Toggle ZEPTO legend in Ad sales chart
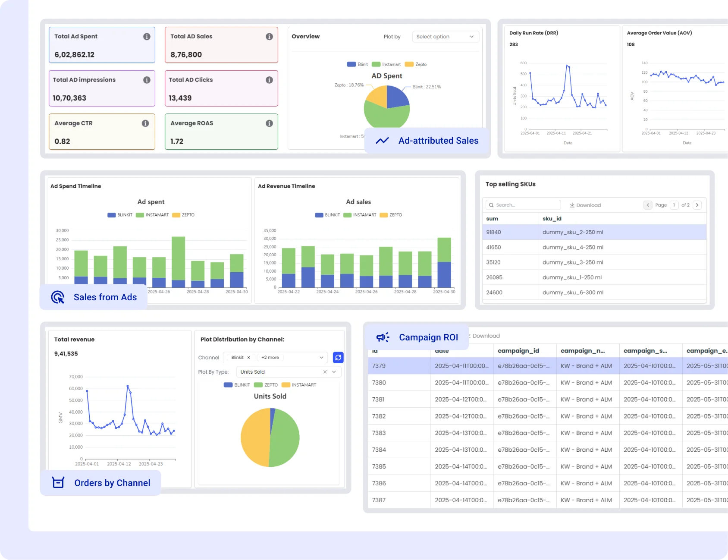Screen dimensions: 728x560 [391, 215]
